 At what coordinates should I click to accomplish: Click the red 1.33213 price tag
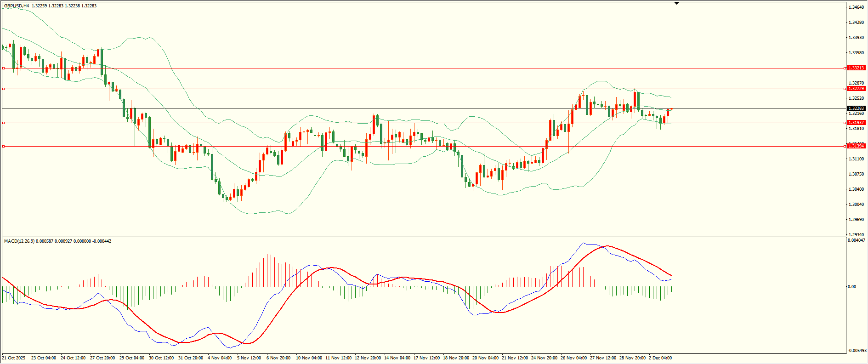pos(856,68)
